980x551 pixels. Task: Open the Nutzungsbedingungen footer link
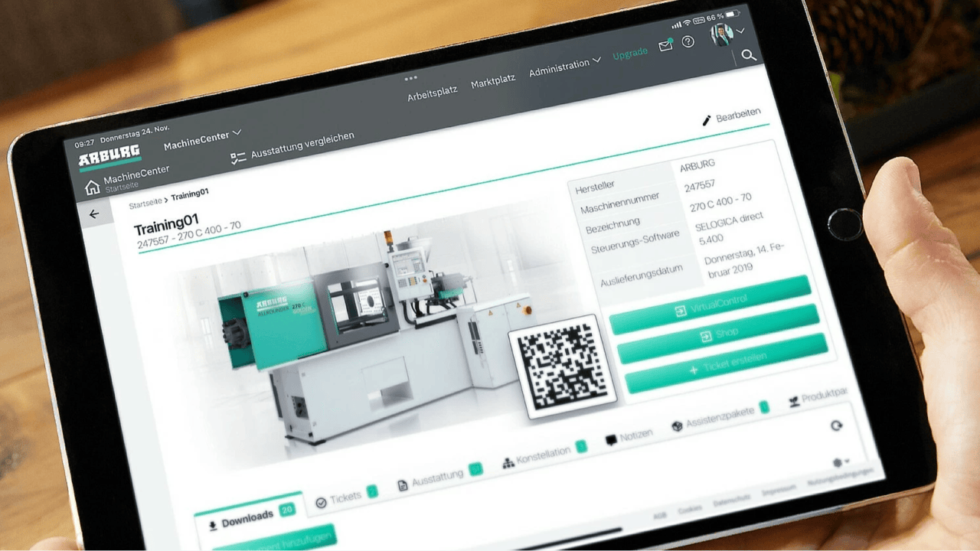pyautogui.click(x=840, y=476)
